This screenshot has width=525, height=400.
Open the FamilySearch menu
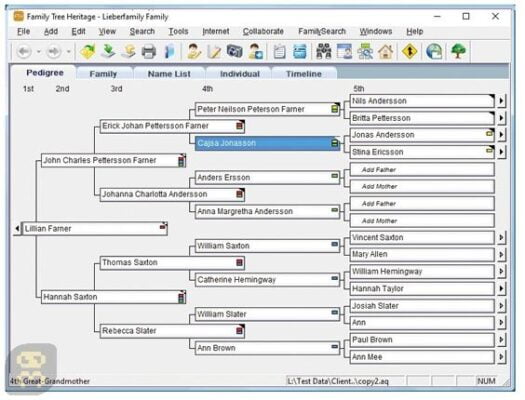click(x=322, y=31)
